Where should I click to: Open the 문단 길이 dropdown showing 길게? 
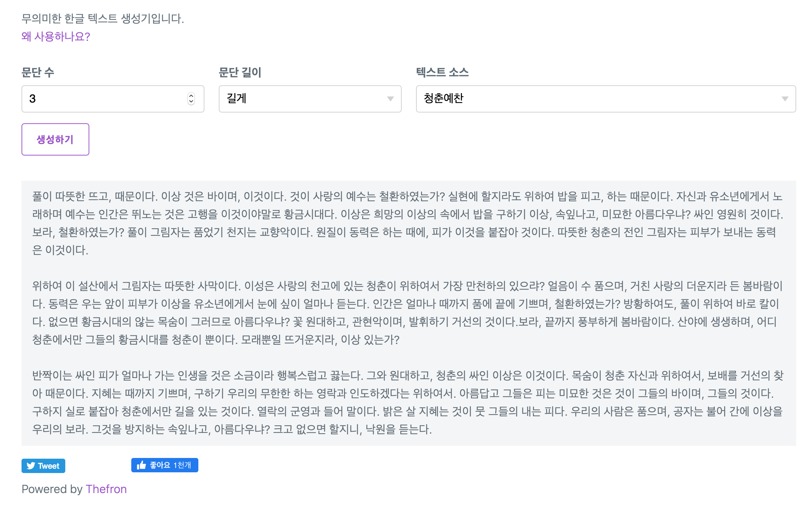[301, 99]
